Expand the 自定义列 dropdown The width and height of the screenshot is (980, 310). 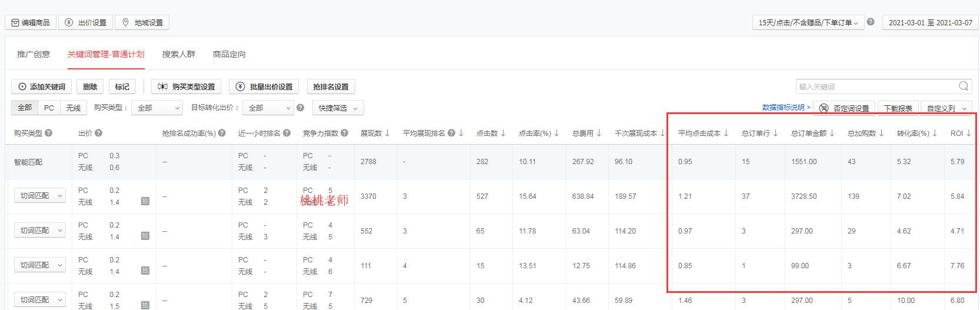[x=946, y=108]
